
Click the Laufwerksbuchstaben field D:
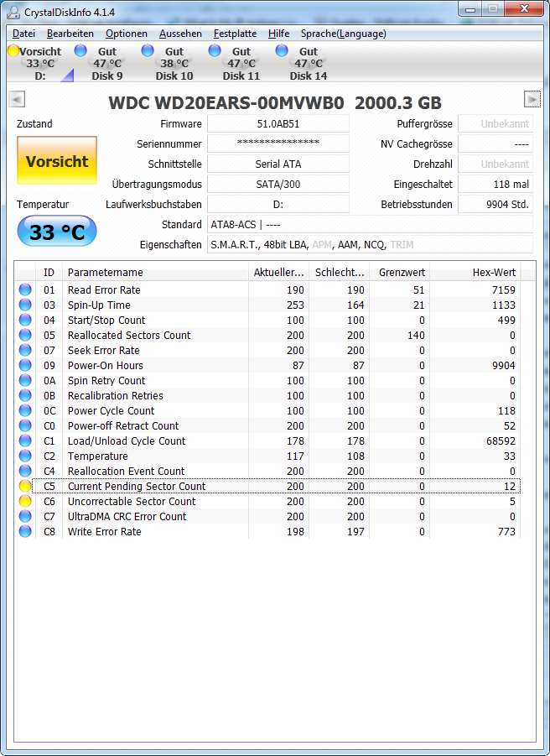[x=278, y=205]
